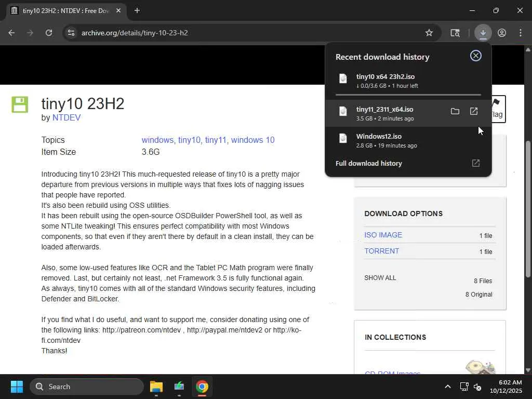The height and width of the screenshot is (399, 532).
Task: Show hidden system tray icons
Action: click(448, 387)
